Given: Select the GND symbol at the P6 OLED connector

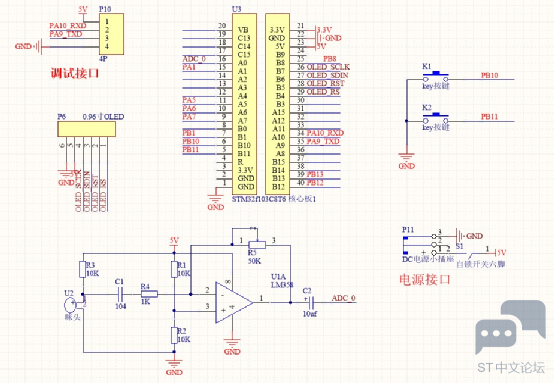Looking at the screenshot, I should pos(66,178).
